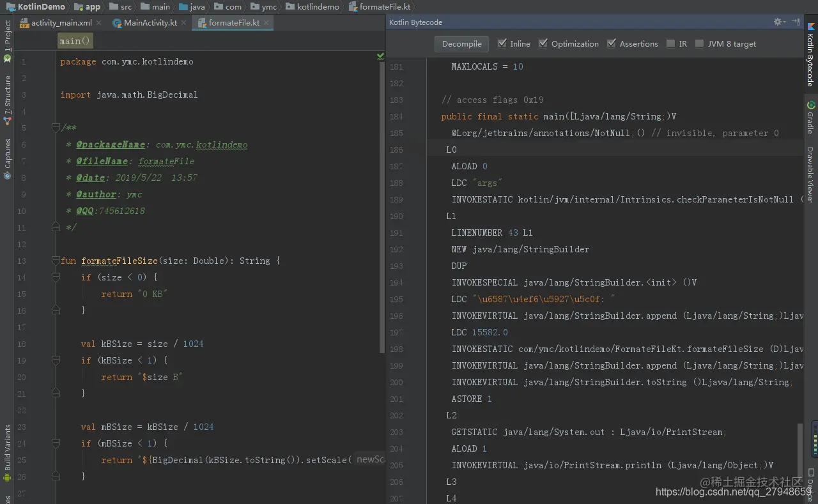This screenshot has width=818, height=504.
Task: Open the kotlindemo package breadcrumb
Action: [313, 6]
